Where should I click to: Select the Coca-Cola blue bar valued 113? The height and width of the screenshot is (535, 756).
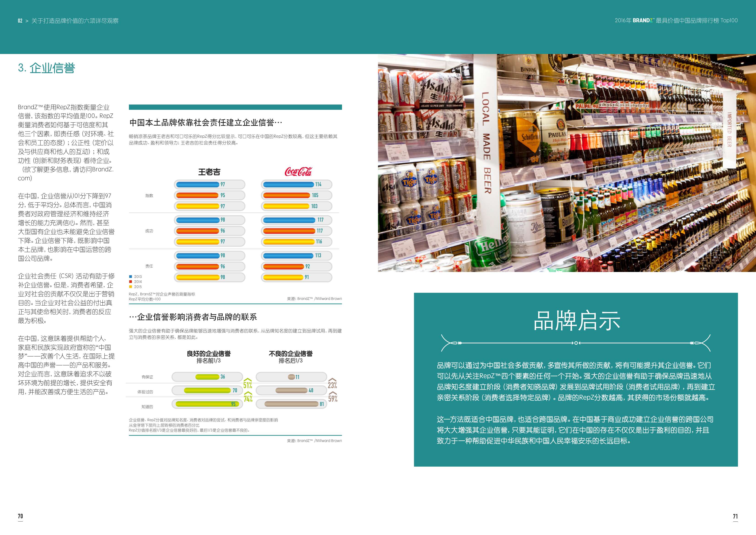[x=289, y=256]
